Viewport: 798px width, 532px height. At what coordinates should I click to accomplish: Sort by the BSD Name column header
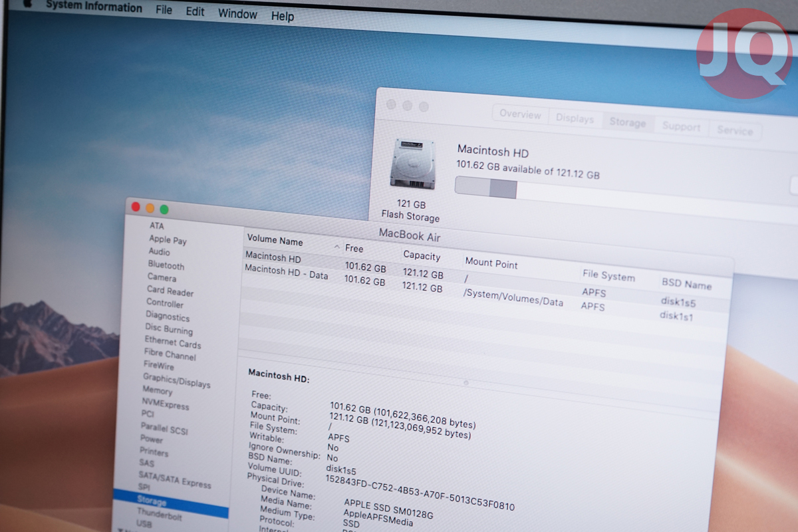point(686,284)
